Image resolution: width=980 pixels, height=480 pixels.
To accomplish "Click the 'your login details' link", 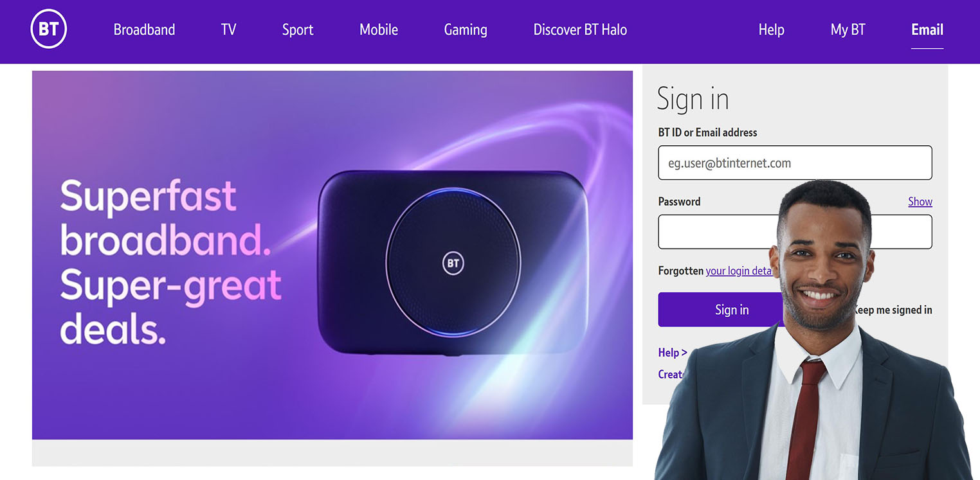I will pos(739,271).
